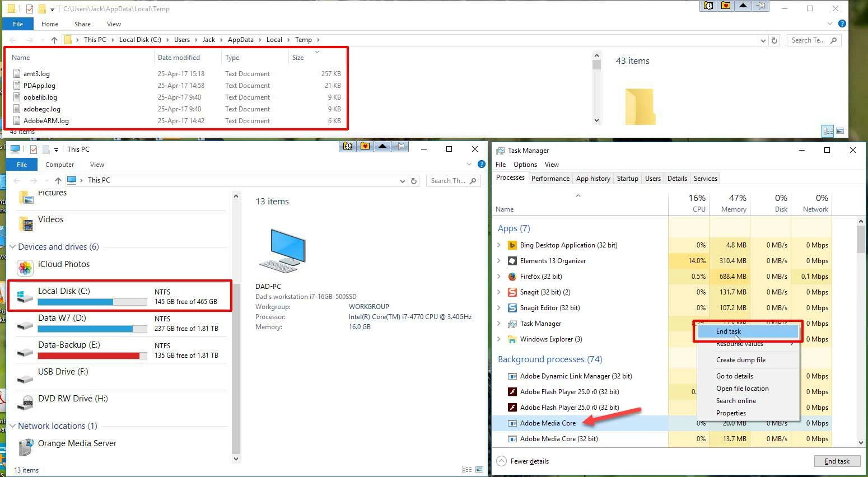Open the Home ribbon tab
The image size is (868, 477).
50,24
